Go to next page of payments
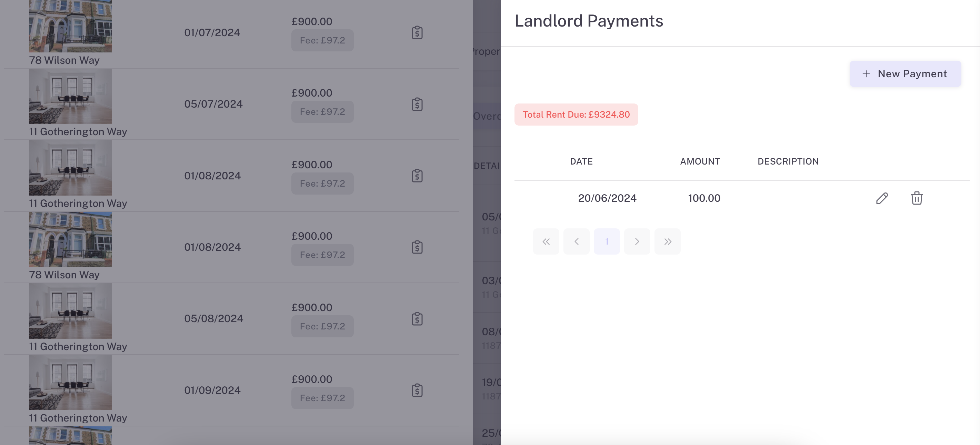This screenshot has height=445, width=980. tap(637, 242)
